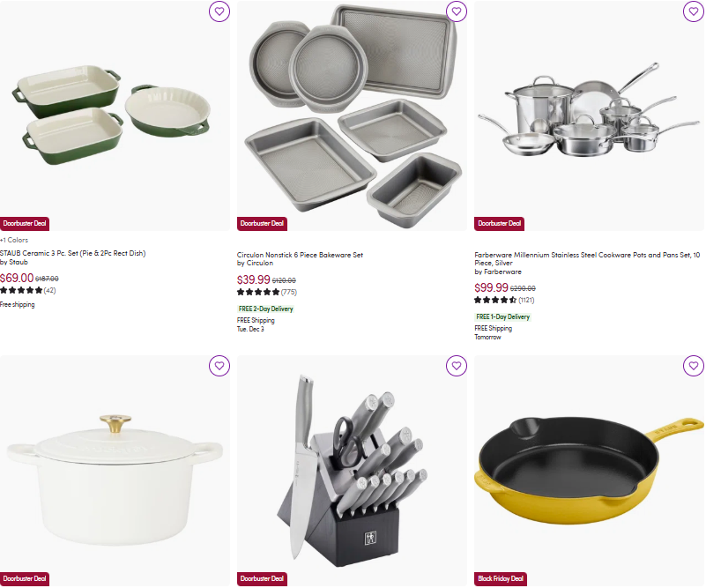Open the 775 reviews rating for Circulon

point(267,292)
